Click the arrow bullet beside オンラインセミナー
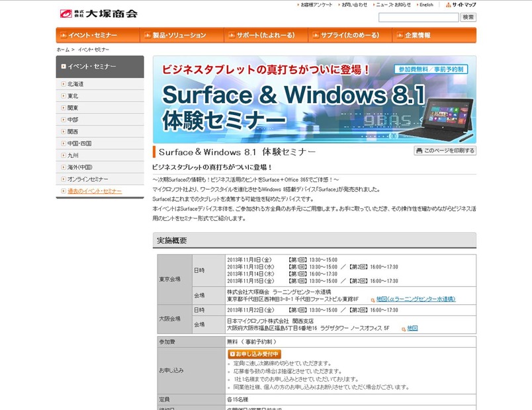 point(64,179)
